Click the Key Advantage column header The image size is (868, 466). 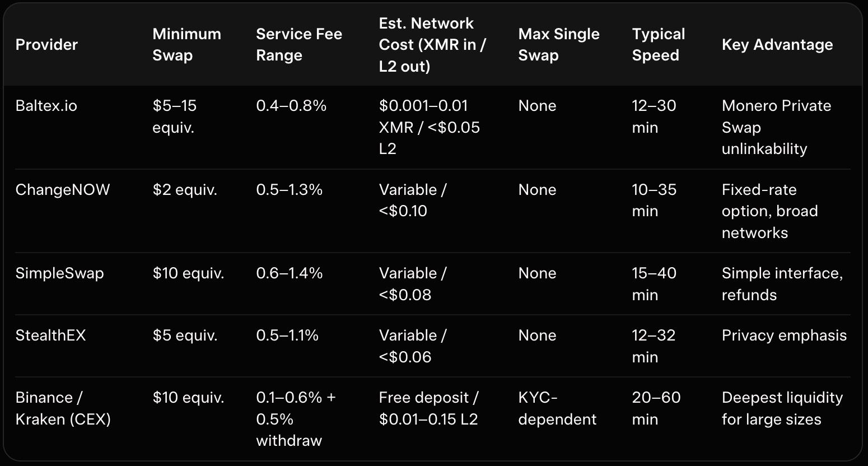click(777, 45)
